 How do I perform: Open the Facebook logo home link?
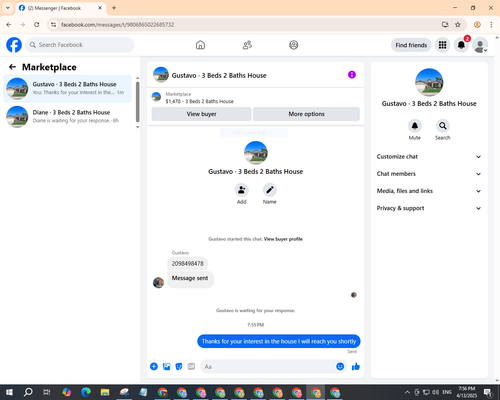(14, 45)
